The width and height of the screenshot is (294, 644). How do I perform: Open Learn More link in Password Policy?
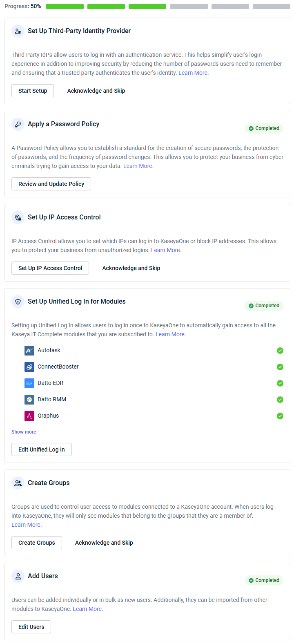tap(138, 166)
